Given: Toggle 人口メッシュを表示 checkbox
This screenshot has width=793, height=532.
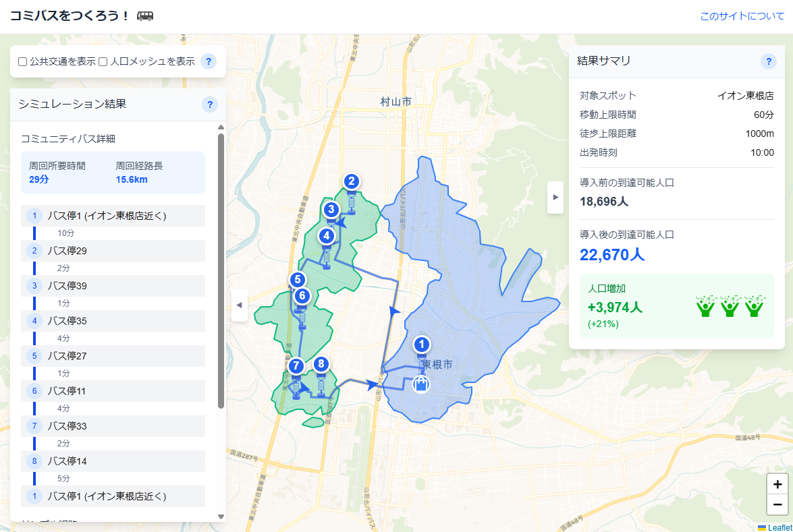Looking at the screenshot, I should [x=103, y=62].
